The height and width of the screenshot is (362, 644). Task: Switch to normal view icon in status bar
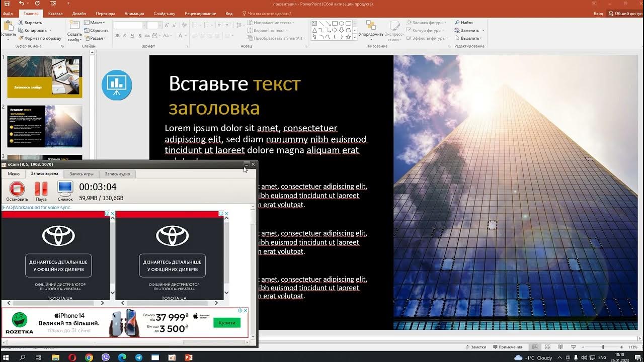[x=535, y=347]
